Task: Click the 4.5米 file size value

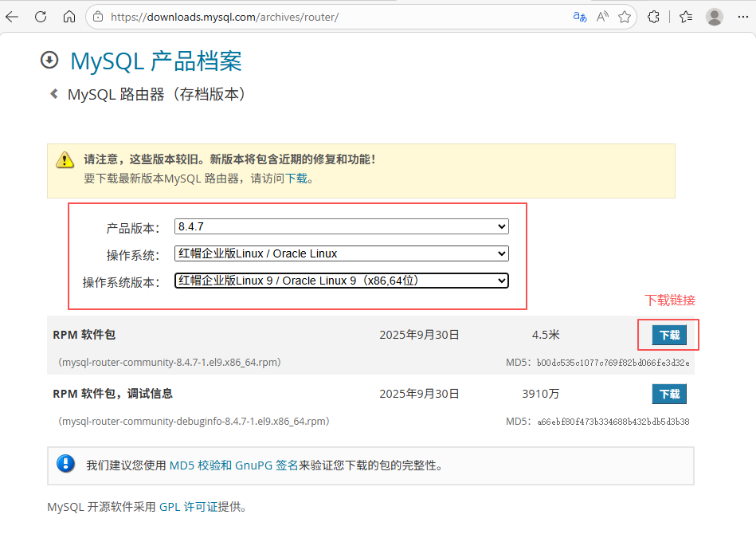Action: [x=546, y=335]
